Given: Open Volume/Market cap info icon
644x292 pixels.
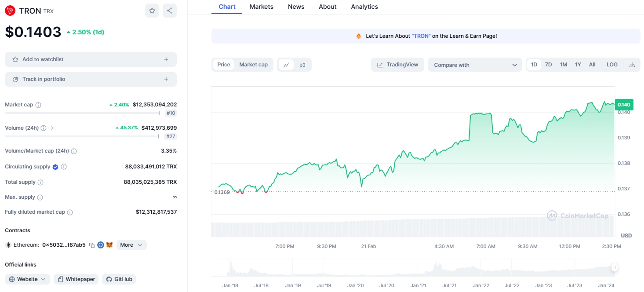Looking at the screenshot, I should point(74,151).
